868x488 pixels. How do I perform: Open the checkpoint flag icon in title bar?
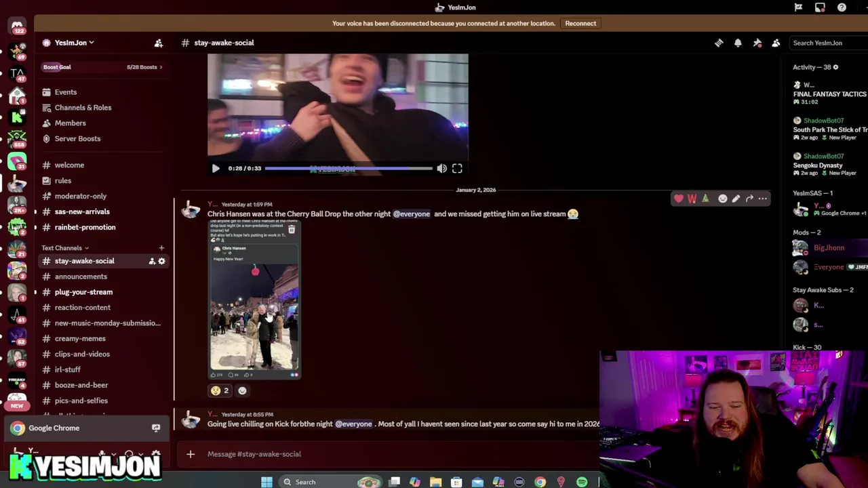[798, 7]
